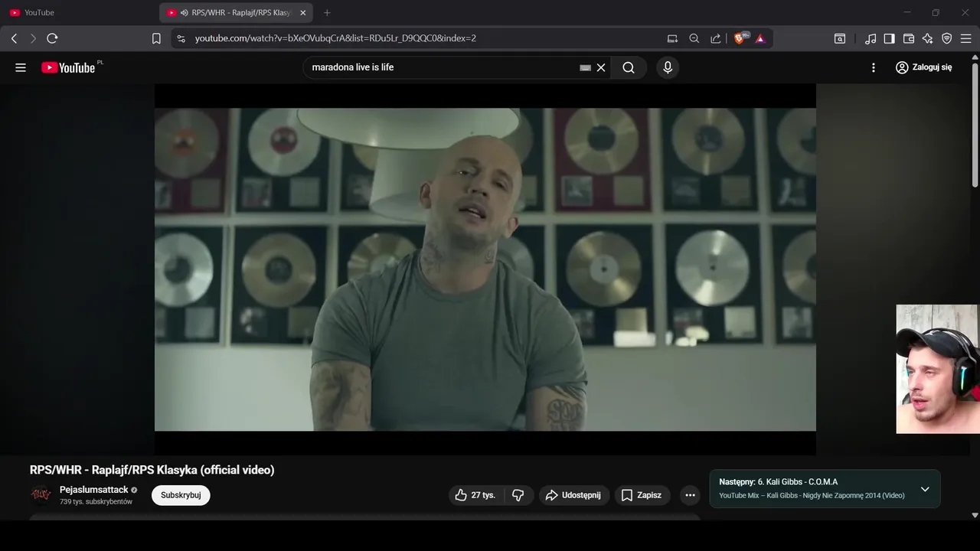Viewport: 980px width, 551px height.
Task: Bookmark this page in the toolbar
Action: [156, 38]
